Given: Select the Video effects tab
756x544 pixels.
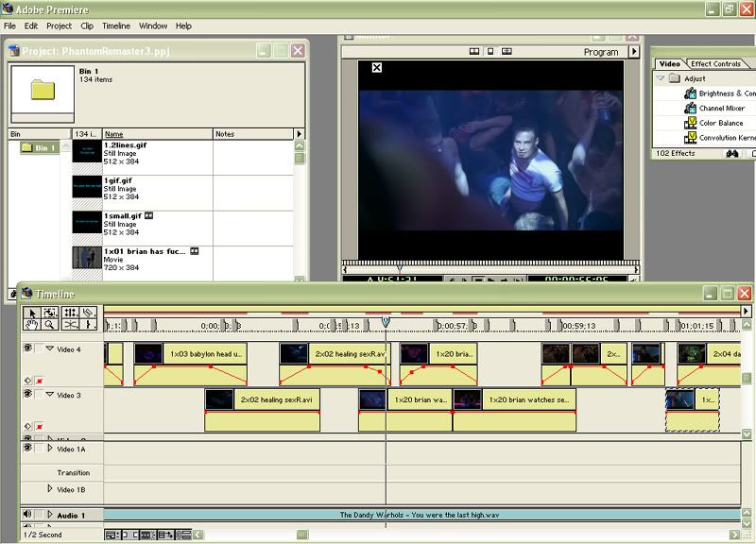Looking at the screenshot, I should point(669,63).
